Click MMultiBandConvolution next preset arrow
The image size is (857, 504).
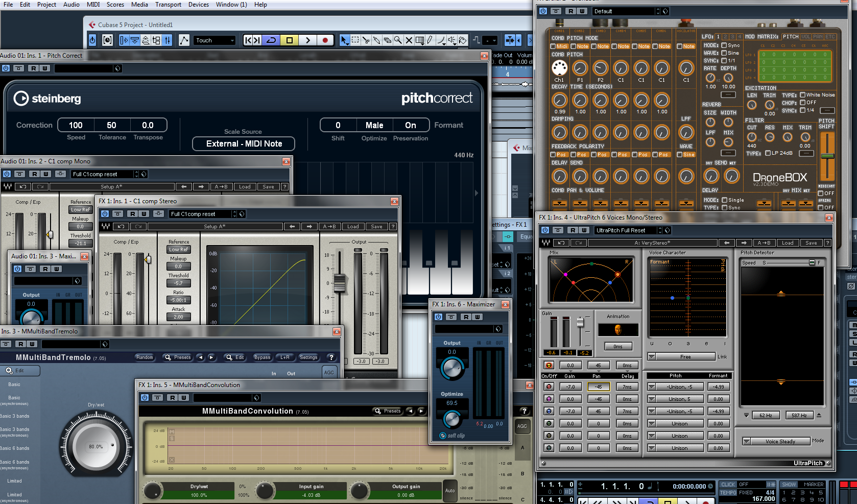[421, 411]
